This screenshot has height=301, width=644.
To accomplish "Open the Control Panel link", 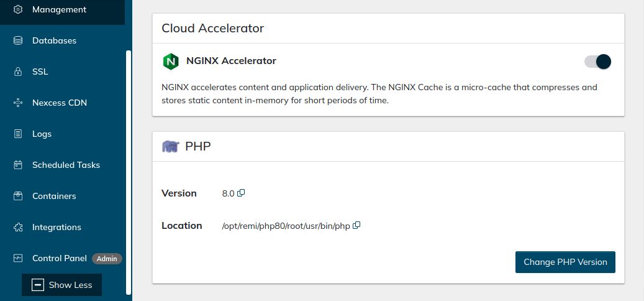I will coord(60,258).
